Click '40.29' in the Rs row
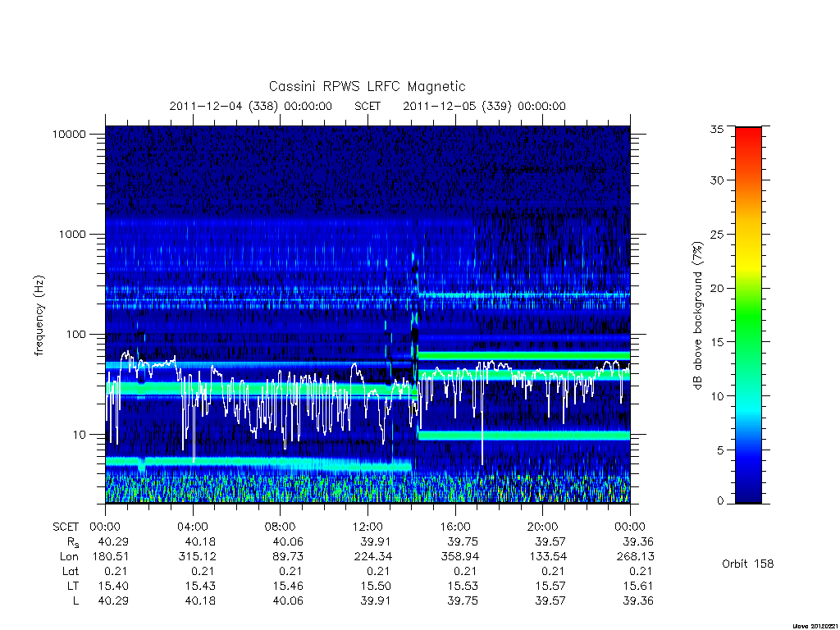840x630 pixels. tap(113, 542)
